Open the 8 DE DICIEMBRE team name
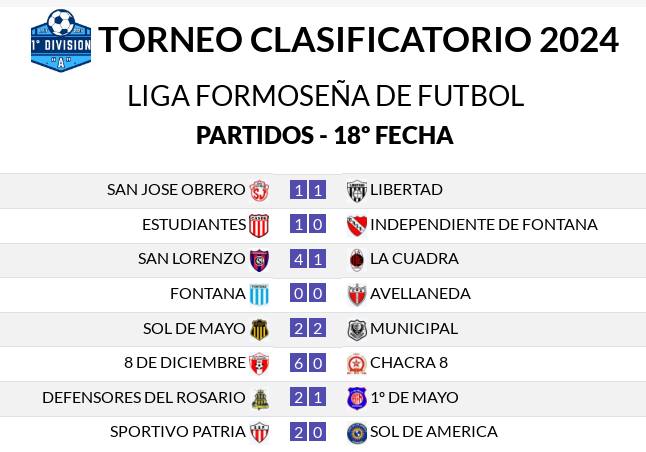Viewport: 646px width, 452px height. coord(185,363)
